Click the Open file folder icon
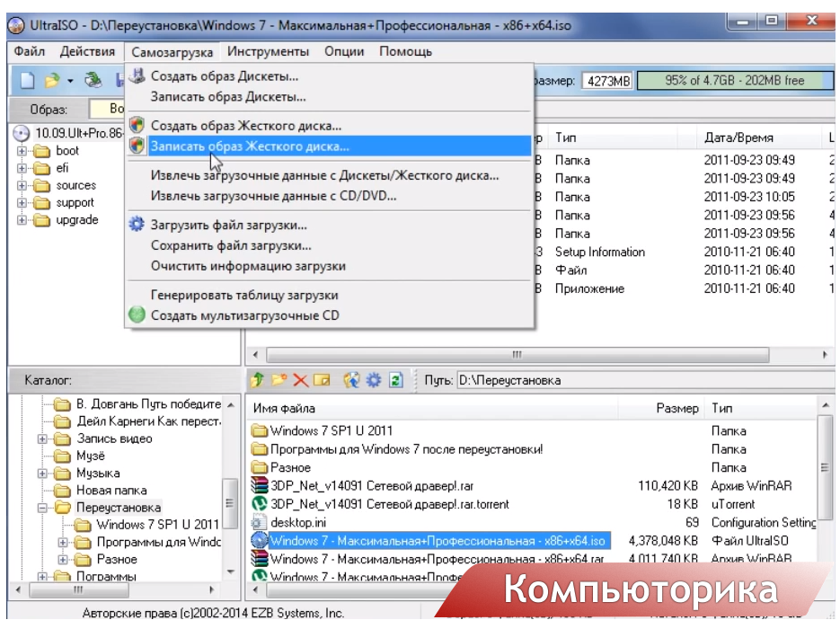Image resolution: width=840 pixels, height=620 pixels. (x=52, y=81)
